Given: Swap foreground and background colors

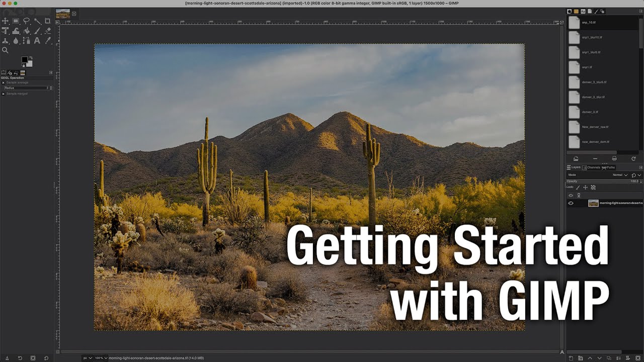Looking at the screenshot, I should 31,58.
